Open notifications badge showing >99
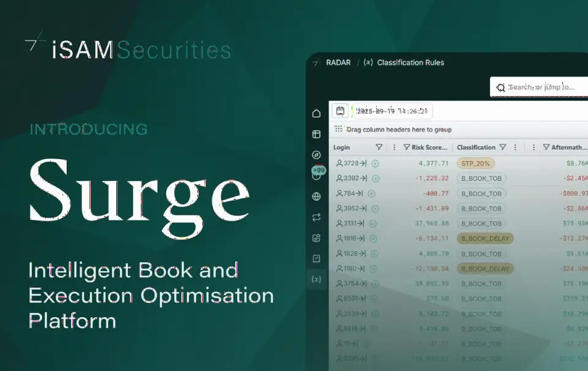Image resolution: width=588 pixels, height=371 pixels. pos(318,171)
